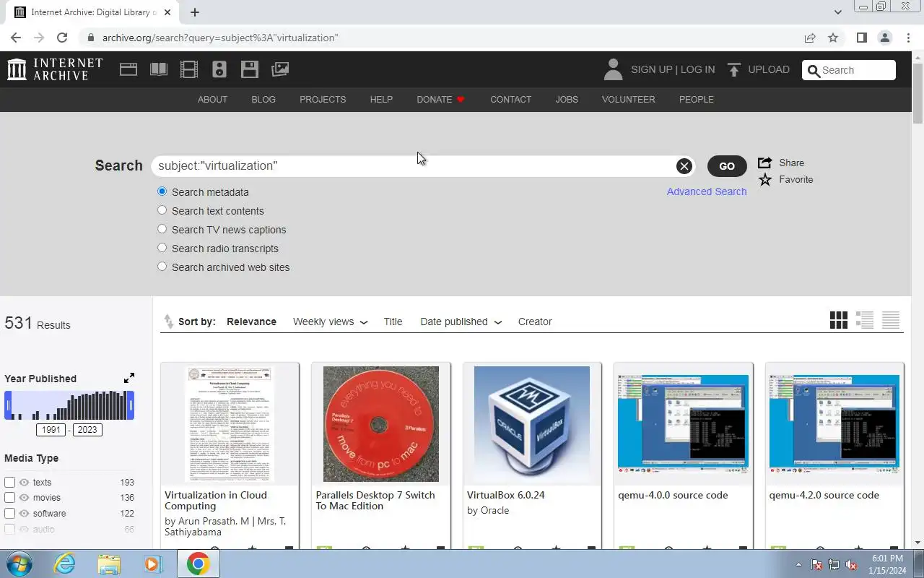Click the Favorite star icon

click(x=764, y=179)
